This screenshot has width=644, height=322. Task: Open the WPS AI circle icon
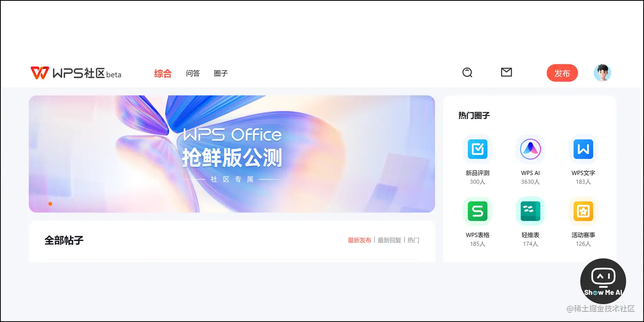click(x=530, y=149)
